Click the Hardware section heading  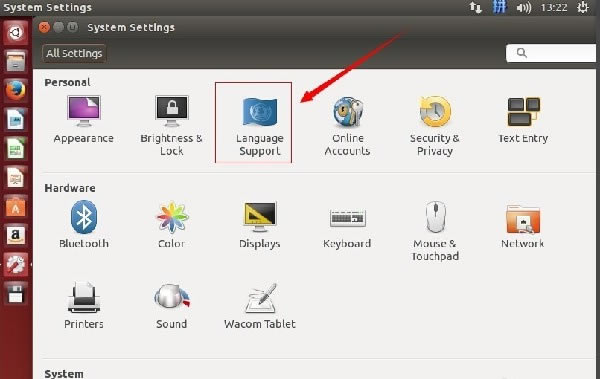[70, 188]
